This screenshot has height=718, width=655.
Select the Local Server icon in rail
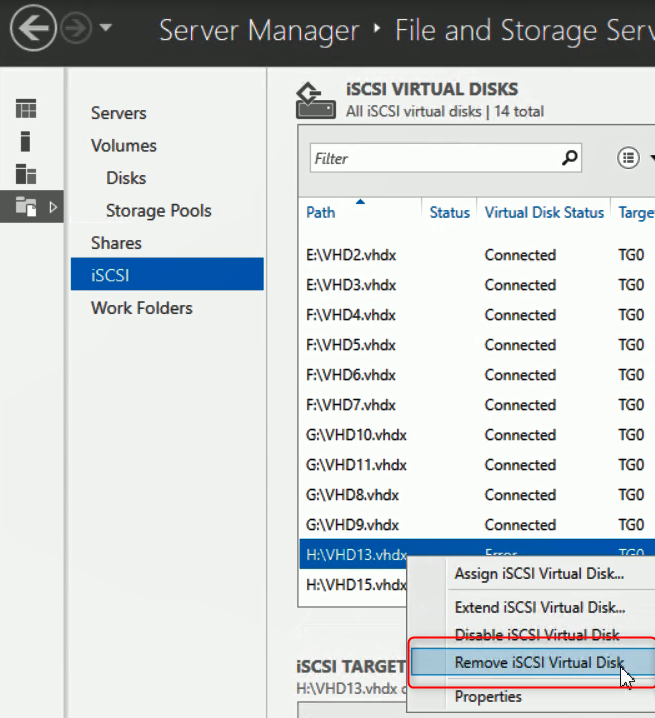coord(26,141)
